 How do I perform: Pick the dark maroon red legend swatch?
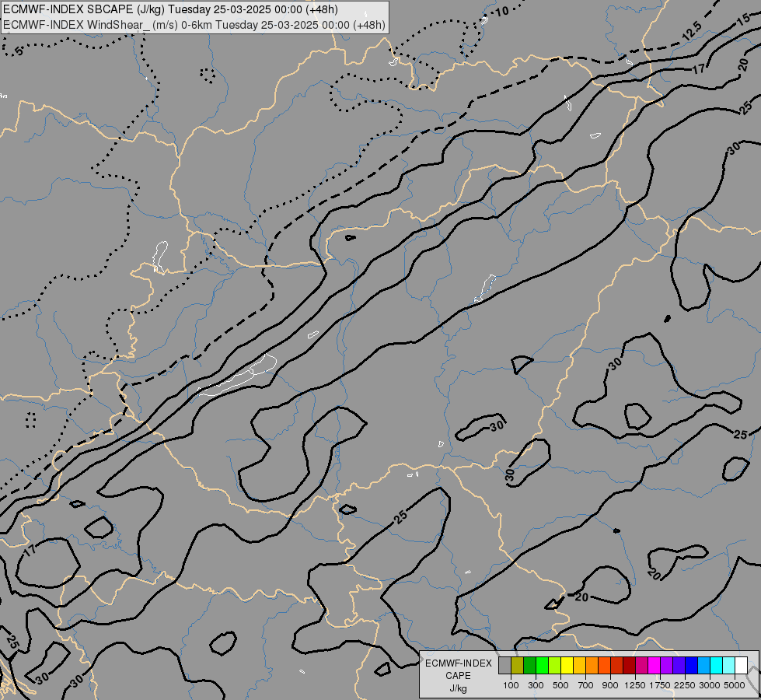click(x=630, y=666)
